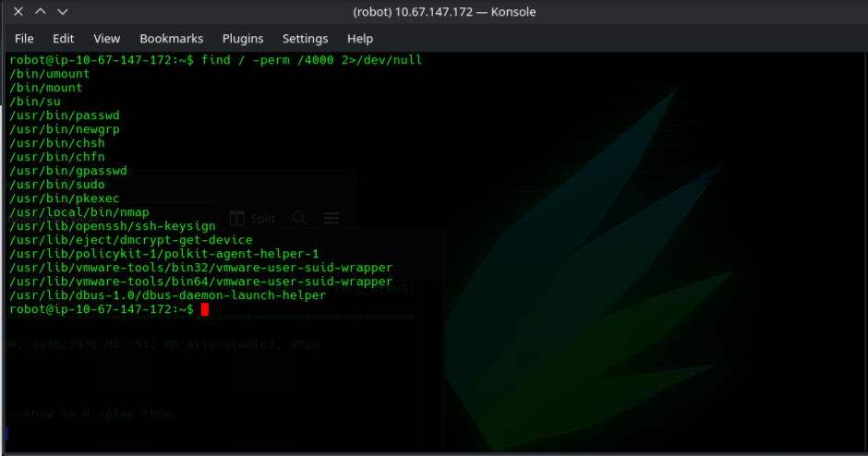Open the Help menu

coord(360,39)
